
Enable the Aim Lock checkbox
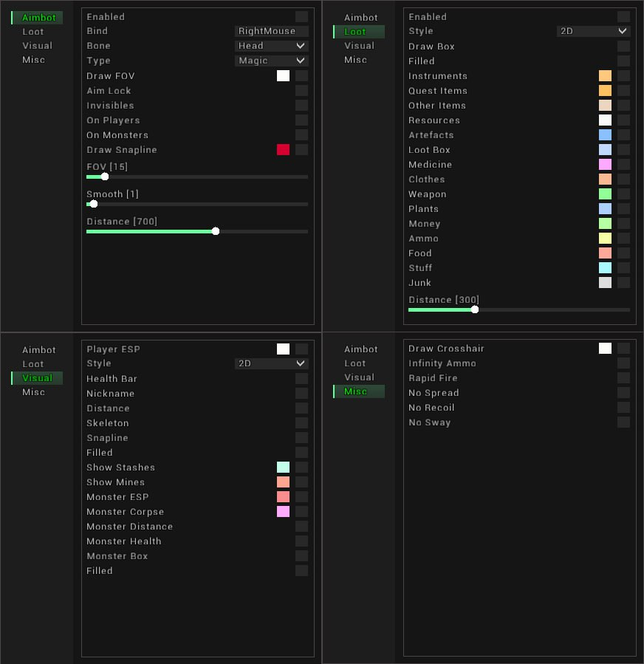click(x=301, y=90)
